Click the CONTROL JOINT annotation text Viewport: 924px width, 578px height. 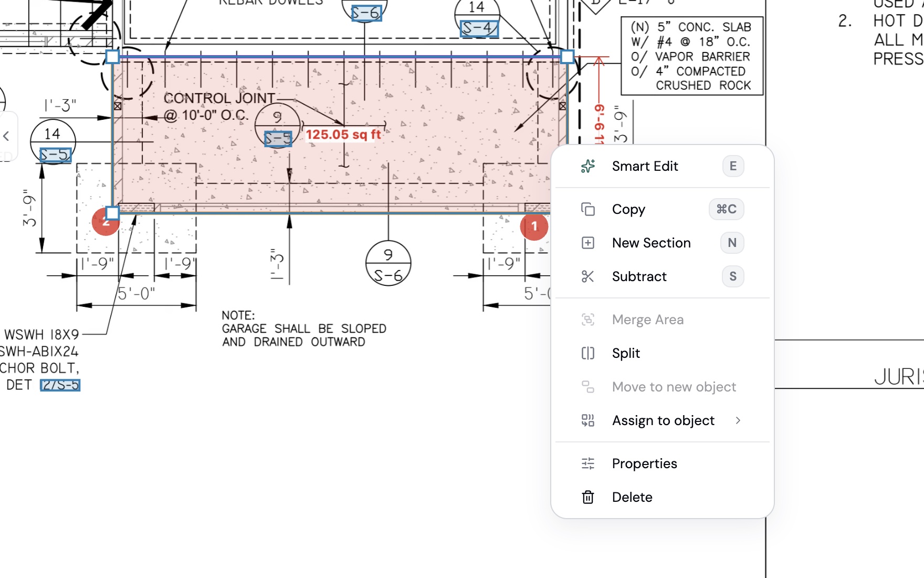pos(218,107)
